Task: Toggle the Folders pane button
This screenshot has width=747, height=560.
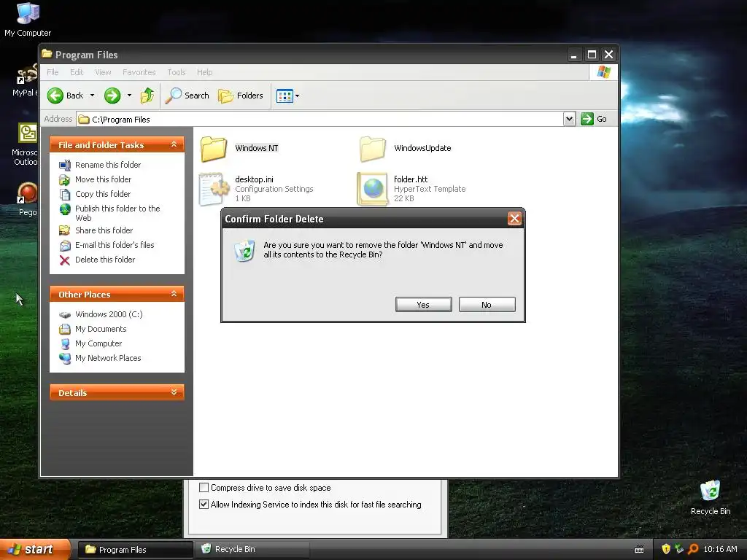Action: click(x=241, y=96)
